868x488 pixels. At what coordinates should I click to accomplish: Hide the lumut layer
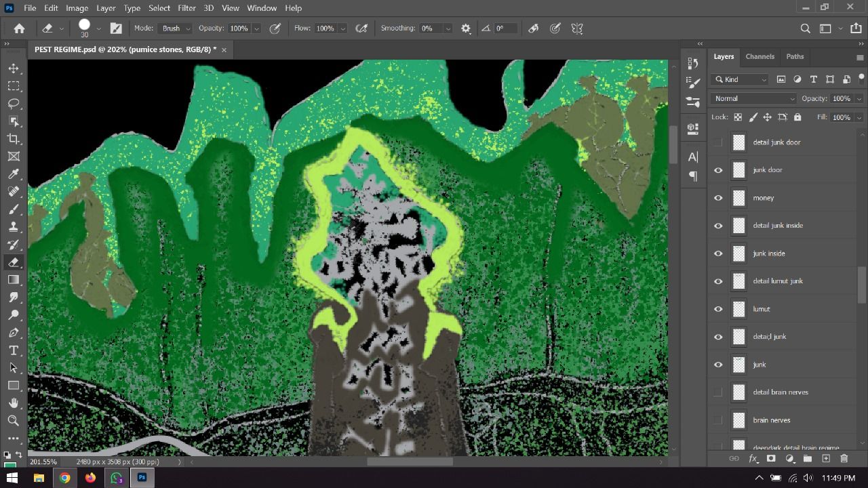click(718, 309)
